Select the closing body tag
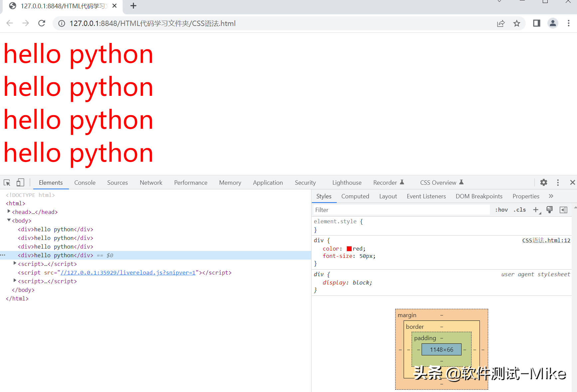Viewport: 577px width, 392px height. coord(23,290)
